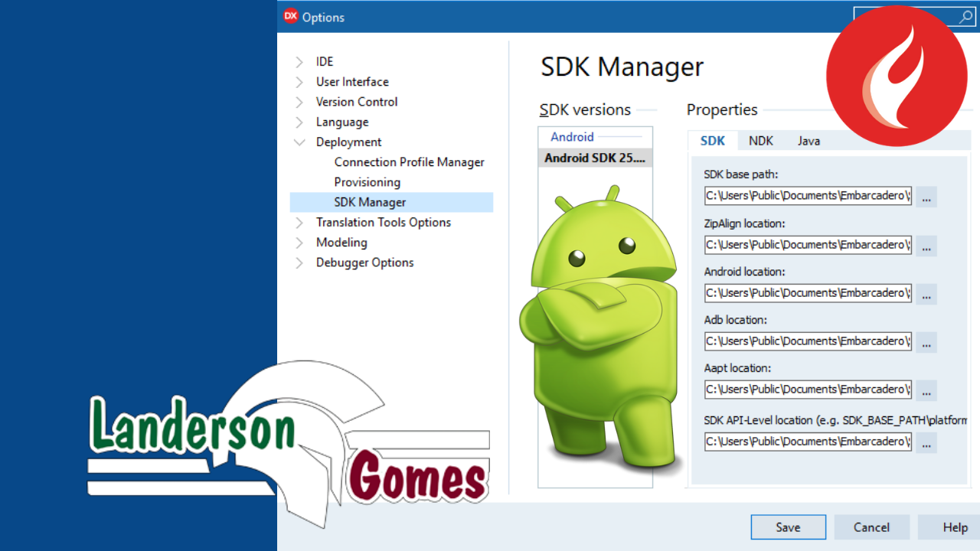Click the Help button
This screenshot has height=551, width=980.
coord(949,527)
